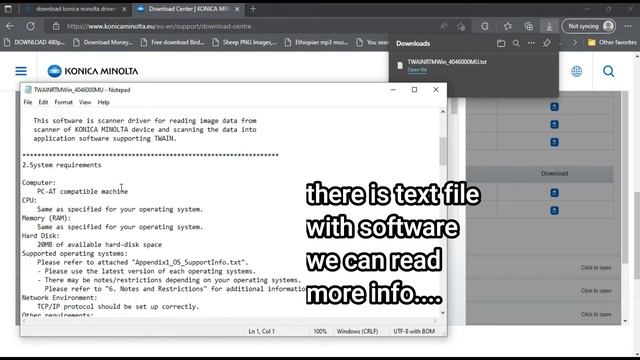
Task: Close the Download Center browser tab
Action: pyautogui.click(x=237, y=9)
